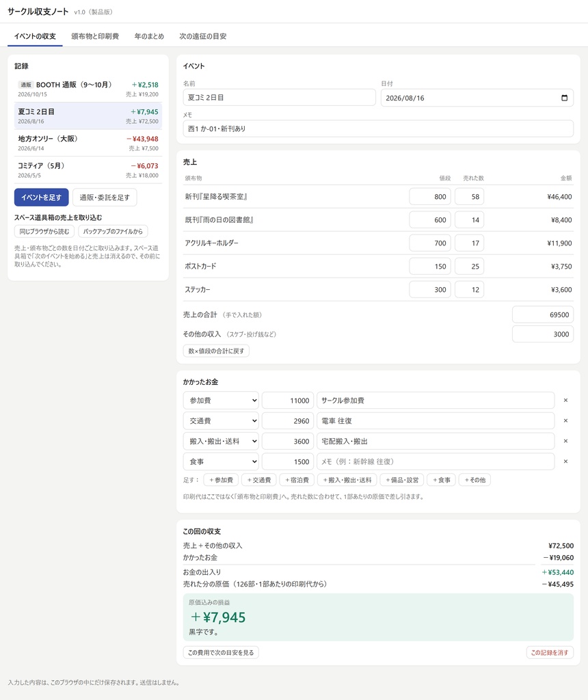Viewport: 588px width, 700px height.
Task: Edit price 300 for ステッカー
Action: 430,289
